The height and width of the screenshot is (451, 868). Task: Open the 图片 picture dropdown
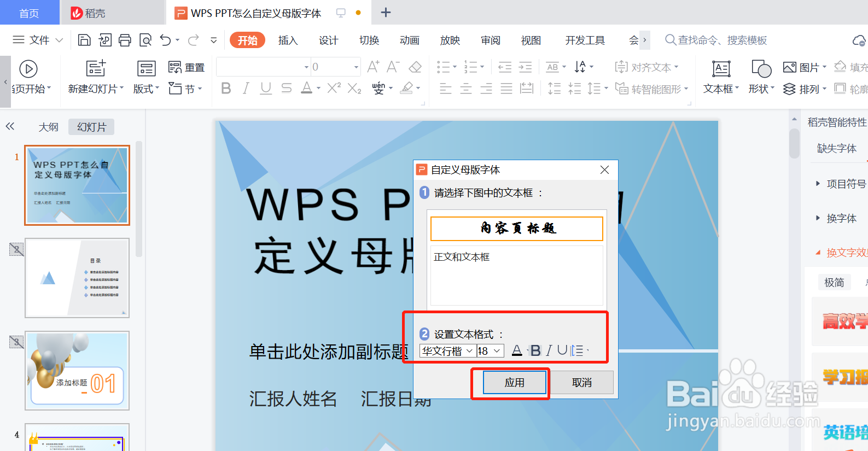[x=805, y=67]
